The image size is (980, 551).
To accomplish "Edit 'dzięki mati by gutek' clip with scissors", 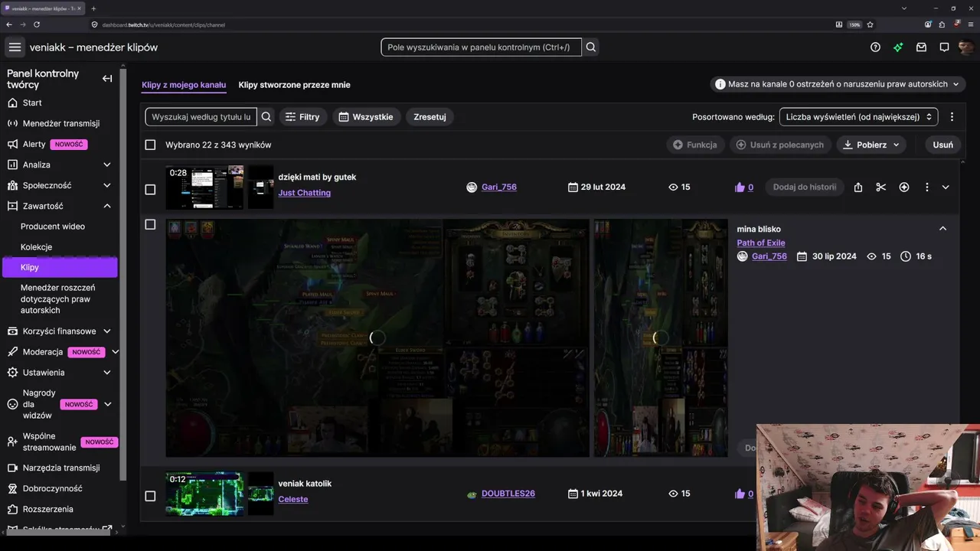I will tap(881, 187).
